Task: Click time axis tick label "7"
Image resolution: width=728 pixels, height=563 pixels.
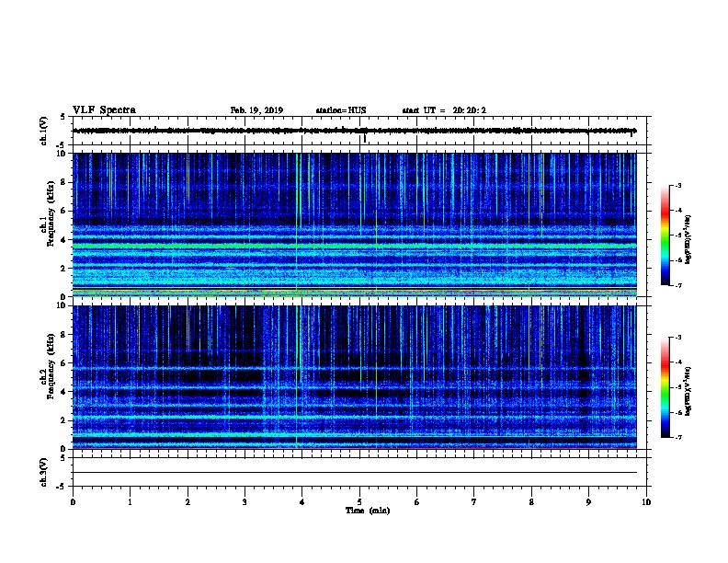Action: pos(474,502)
